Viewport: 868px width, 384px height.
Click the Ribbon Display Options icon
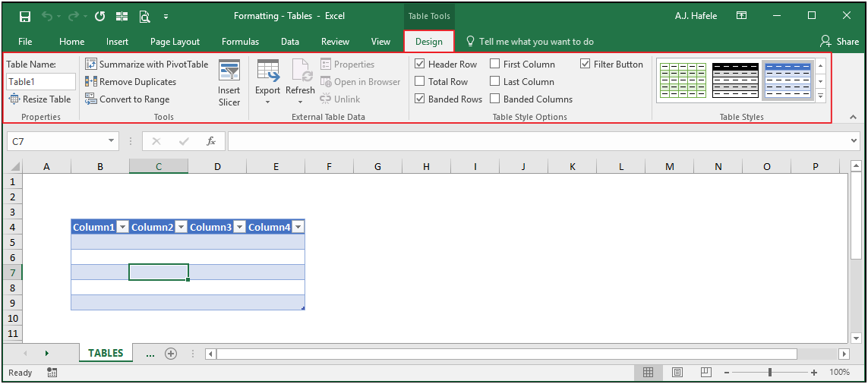pos(741,15)
